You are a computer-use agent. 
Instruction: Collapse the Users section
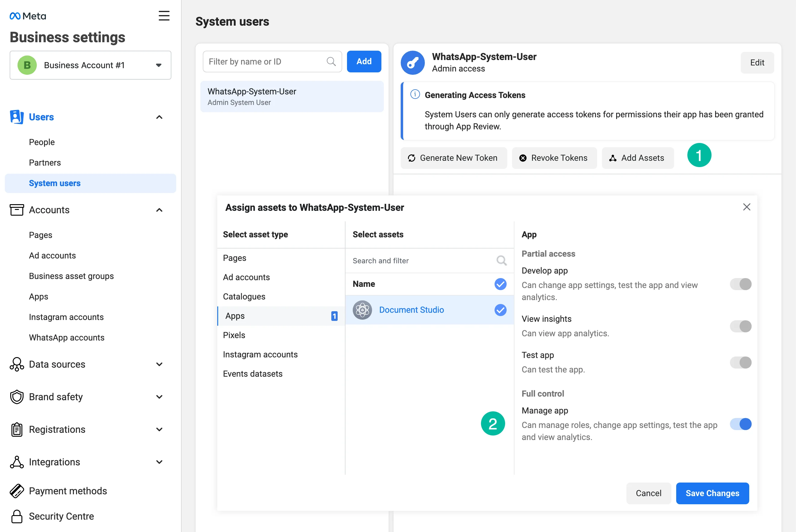(159, 117)
